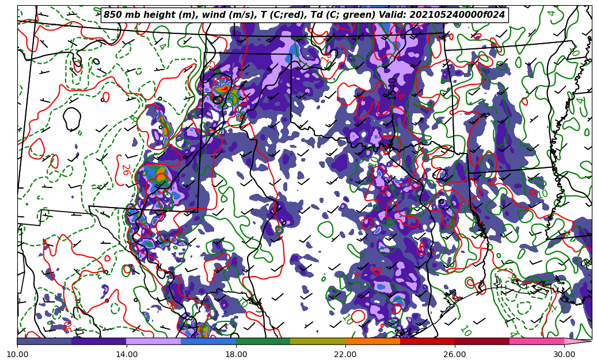Click the slate-blue 10–12 colorbar segment
Viewport: 597px width, 364px height.
pyautogui.click(x=44, y=341)
